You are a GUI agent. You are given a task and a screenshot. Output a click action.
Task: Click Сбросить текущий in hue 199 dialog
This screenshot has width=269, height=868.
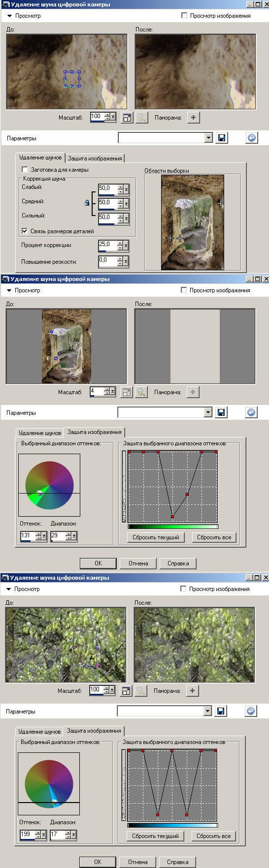[x=155, y=836]
